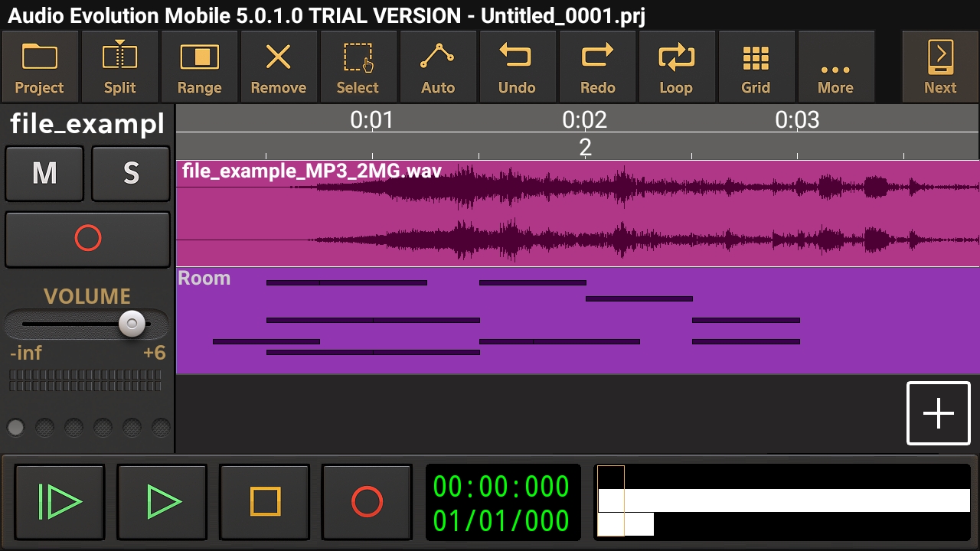The width and height of the screenshot is (980, 551).
Task: Choose the Select tool
Action: (358, 67)
